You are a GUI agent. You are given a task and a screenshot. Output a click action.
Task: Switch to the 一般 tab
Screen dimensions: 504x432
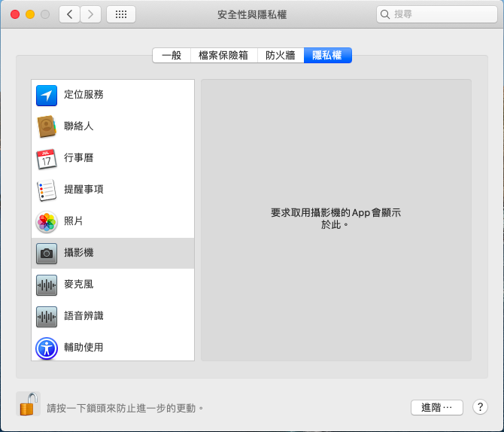(172, 56)
